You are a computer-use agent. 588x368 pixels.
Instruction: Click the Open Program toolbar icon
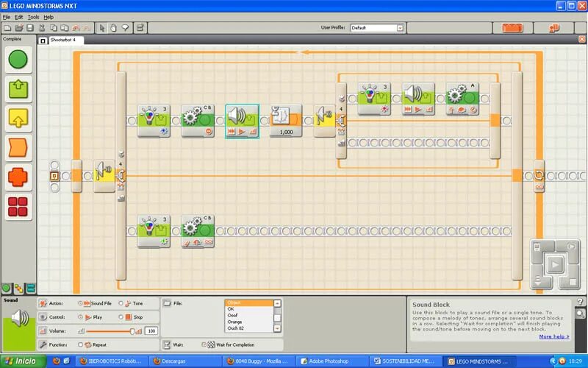point(19,28)
